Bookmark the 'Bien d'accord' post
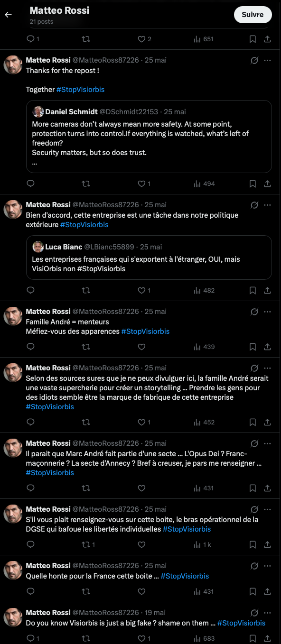 pos(253,290)
